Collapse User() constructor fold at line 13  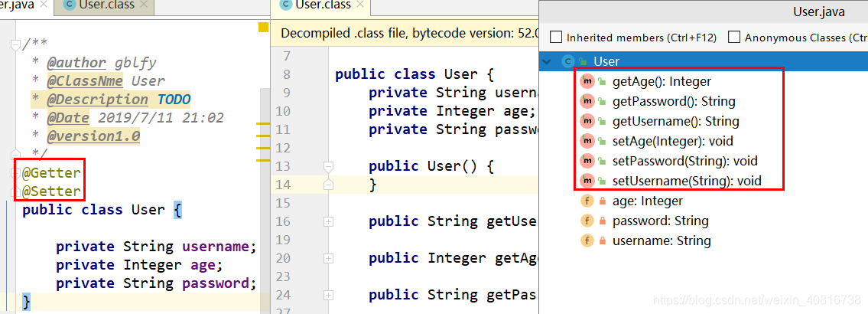328,166
